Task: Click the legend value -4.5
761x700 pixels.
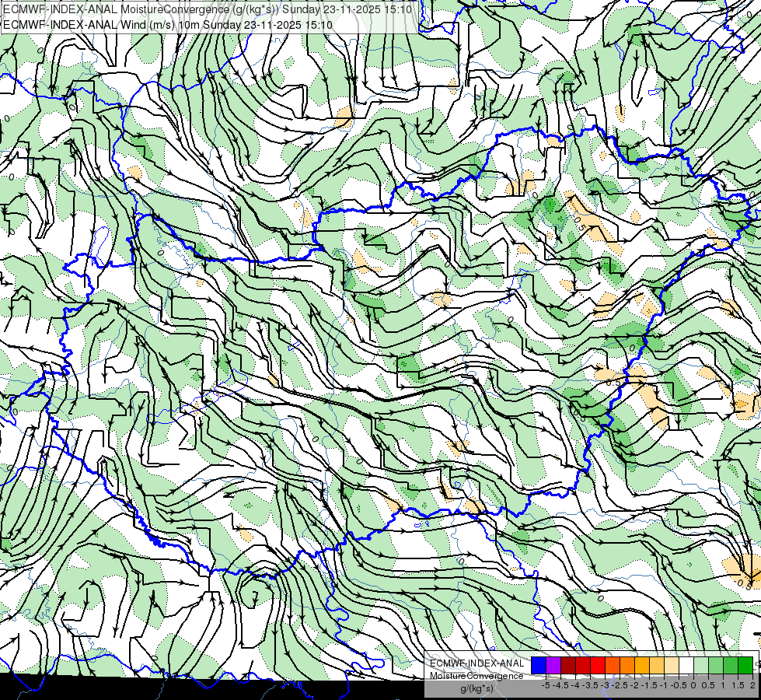Action: [x=560, y=685]
